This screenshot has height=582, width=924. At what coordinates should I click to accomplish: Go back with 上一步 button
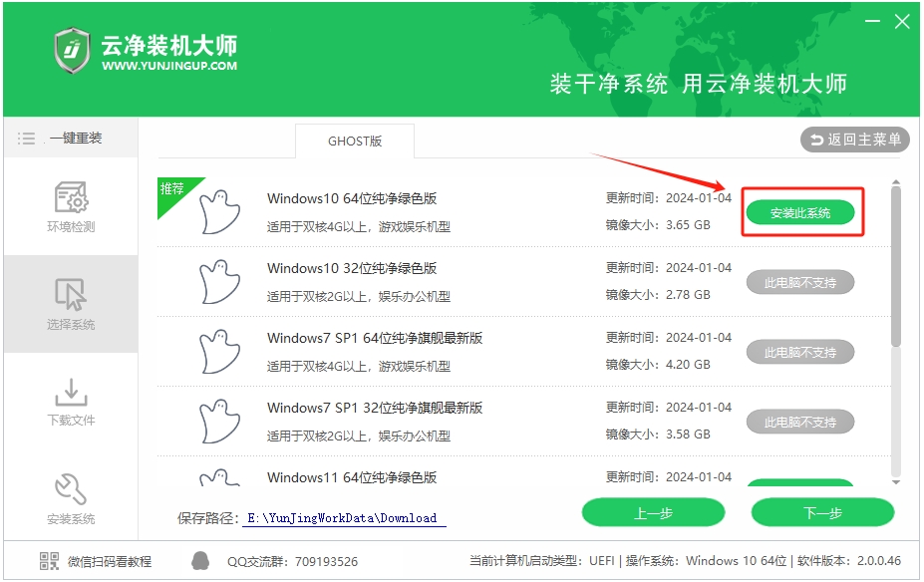pyautogui.click(x=653, y=513)
